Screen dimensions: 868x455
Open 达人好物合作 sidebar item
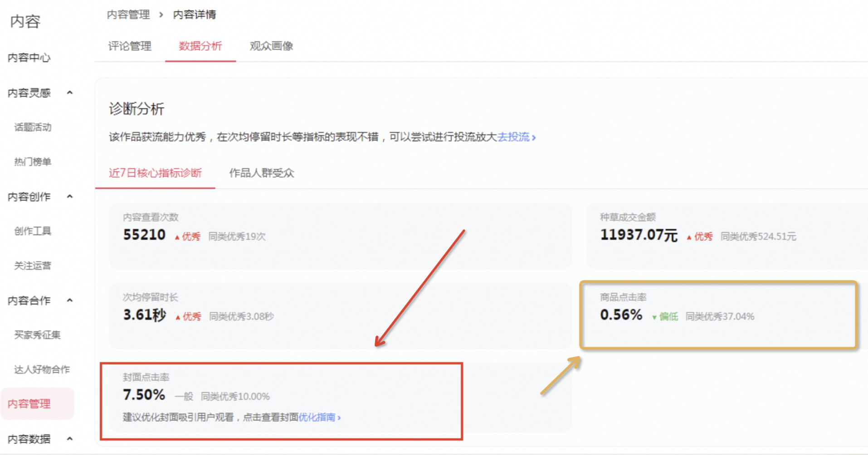pos(42,369)
